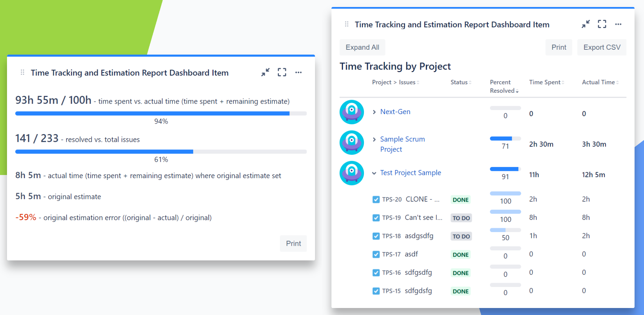The height and width of the screenshot is (315, 644).
Task: Click the fullscreen icon on the left dashboard item
Action: 282,72
